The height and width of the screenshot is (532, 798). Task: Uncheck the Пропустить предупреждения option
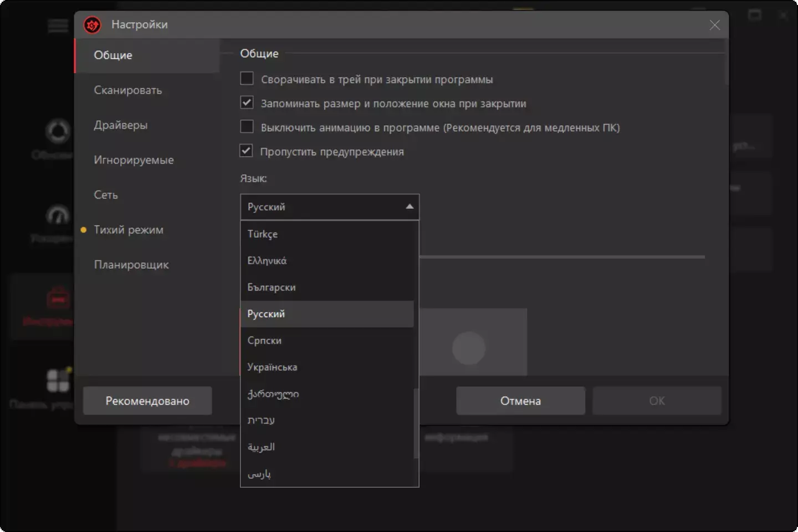click(247, 151)
